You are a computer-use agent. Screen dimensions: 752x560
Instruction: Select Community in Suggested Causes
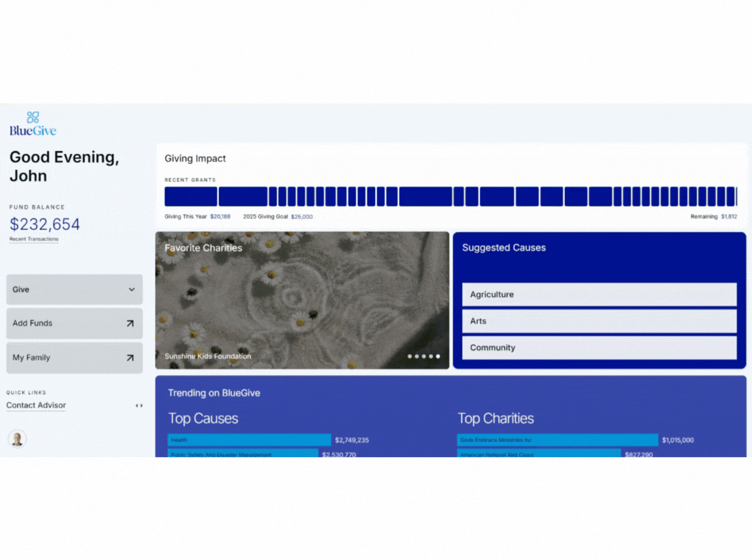click(x=599, y=347)
